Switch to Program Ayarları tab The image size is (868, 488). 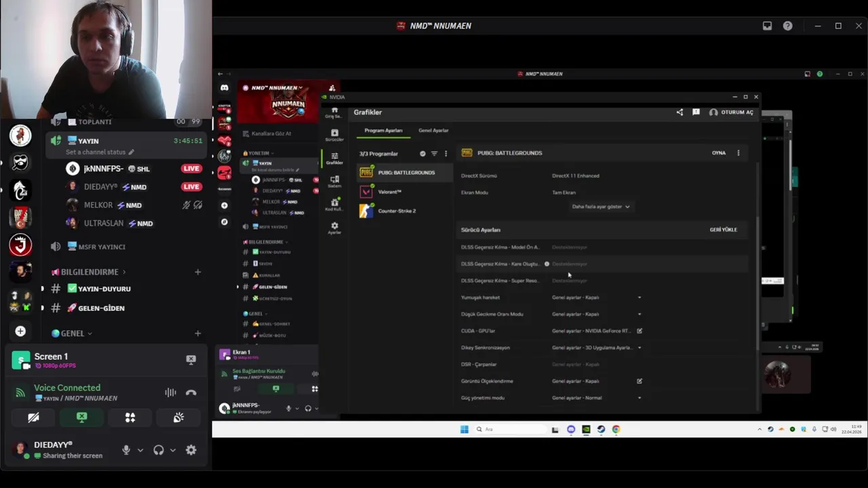pyautogui.click(x=383, y=130)
